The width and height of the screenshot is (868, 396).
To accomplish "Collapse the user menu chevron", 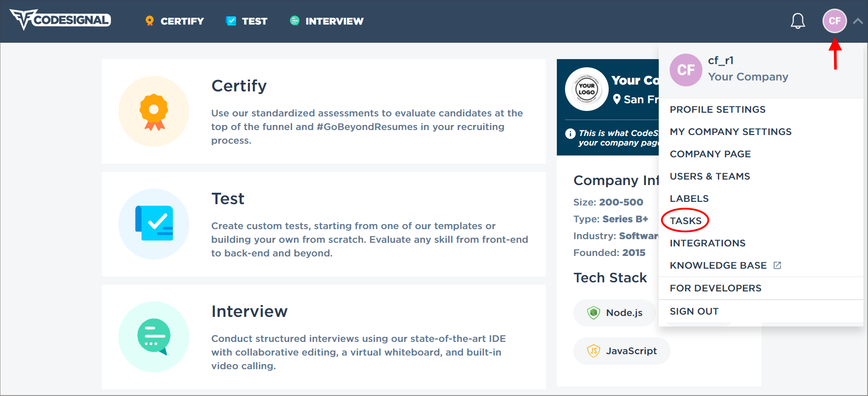I will click(x=858, y=21).
